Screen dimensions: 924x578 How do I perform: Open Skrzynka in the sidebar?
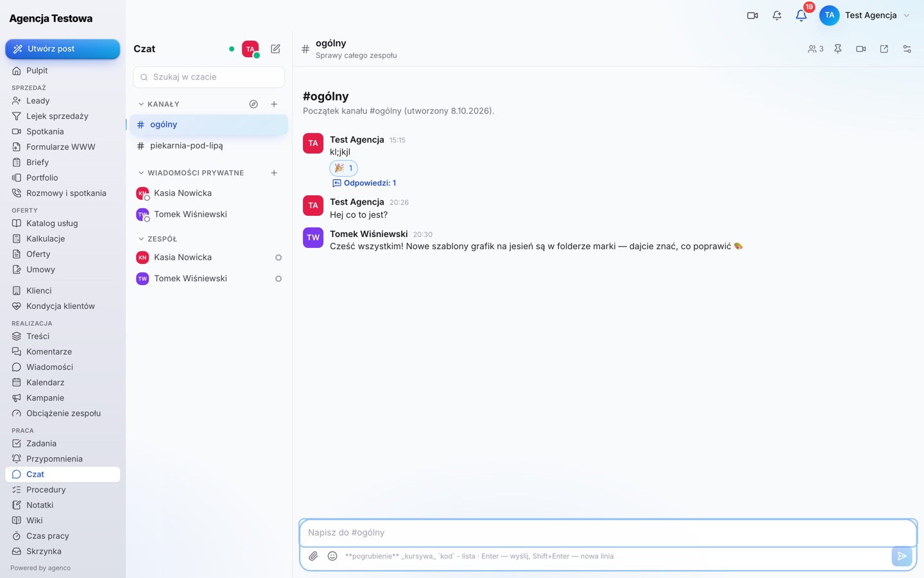(x=63, y=552)
